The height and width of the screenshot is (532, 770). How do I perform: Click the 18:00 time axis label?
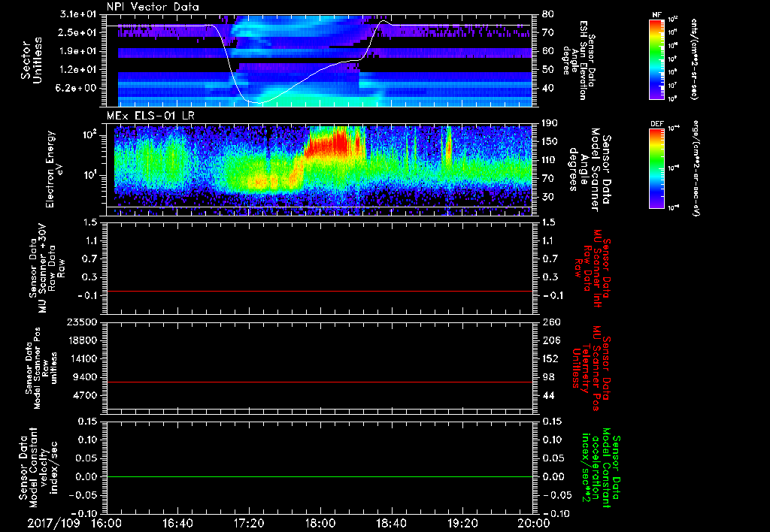[320, 523]
